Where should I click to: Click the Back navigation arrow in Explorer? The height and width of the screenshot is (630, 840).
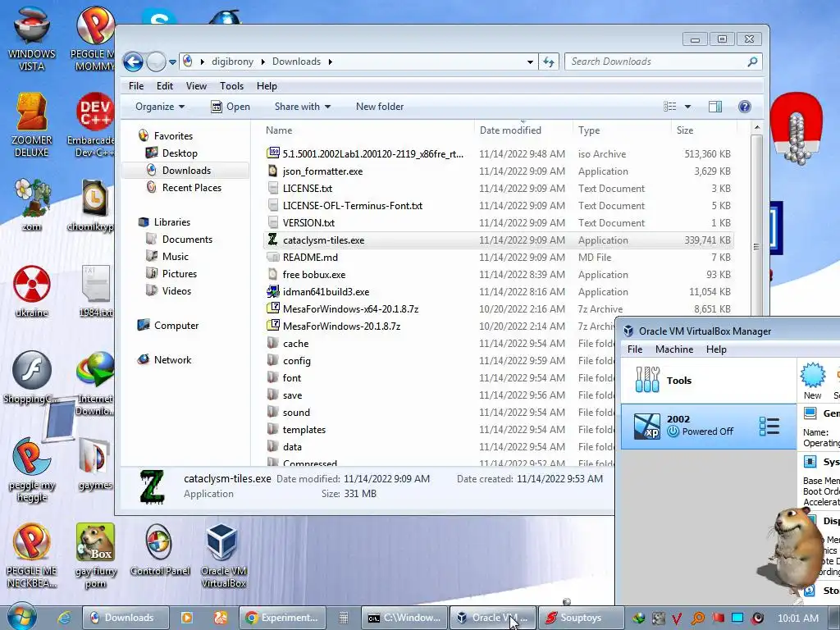(x=133, y=62)
